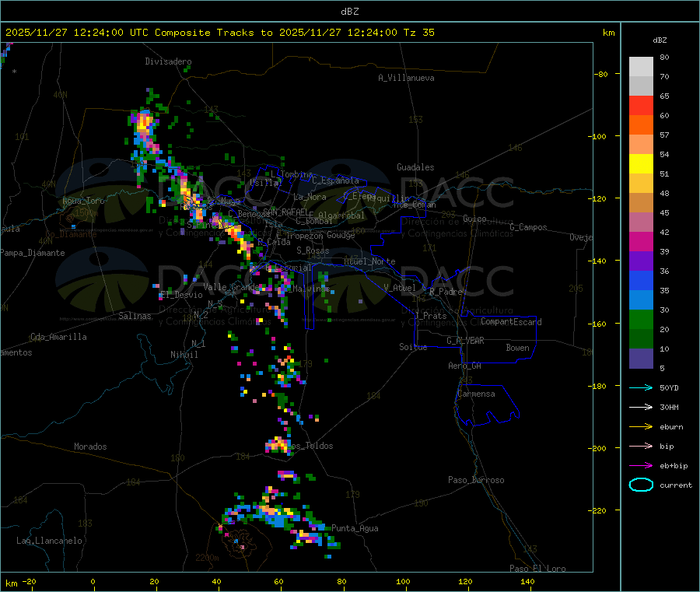Click the magenta eb+bip arrow icon

[x=641, y=465]
